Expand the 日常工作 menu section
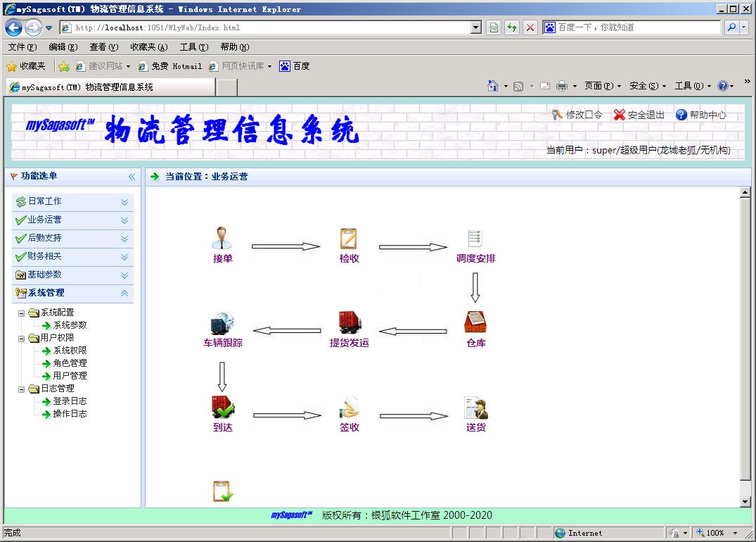This screenshot has height=542, width=756. pos(72,202)
